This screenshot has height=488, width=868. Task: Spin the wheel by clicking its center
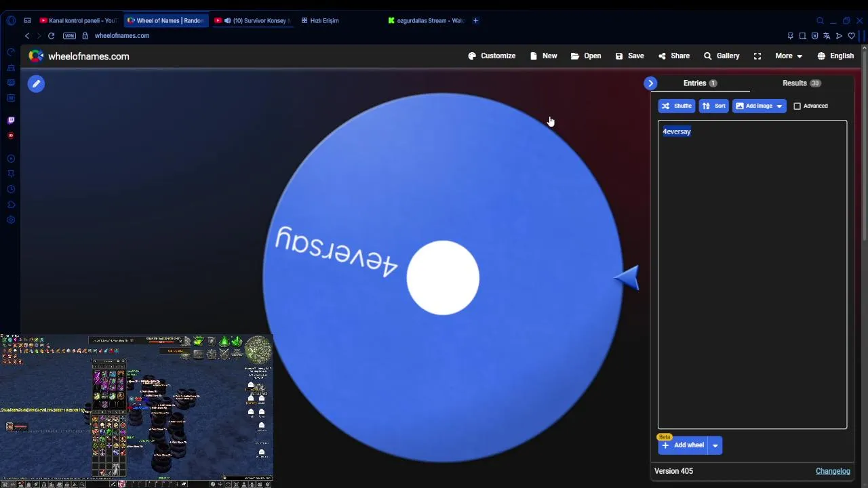click(443, 278)
